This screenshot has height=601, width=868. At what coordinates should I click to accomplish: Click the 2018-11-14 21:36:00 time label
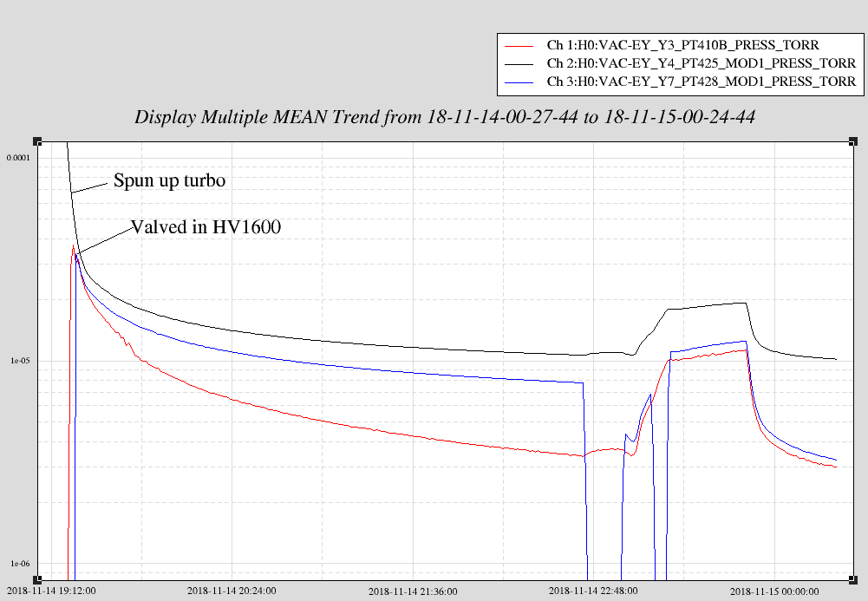pyautogui.click(x=413, y=591)
